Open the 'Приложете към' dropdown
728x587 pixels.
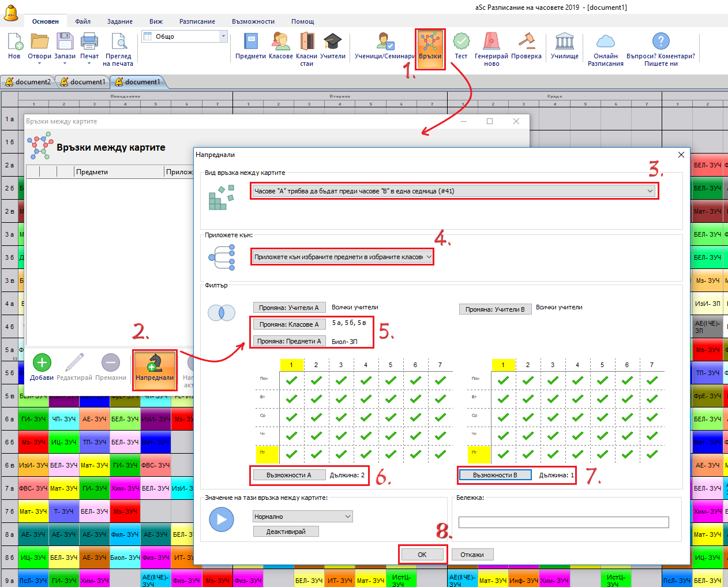(429, 257)
